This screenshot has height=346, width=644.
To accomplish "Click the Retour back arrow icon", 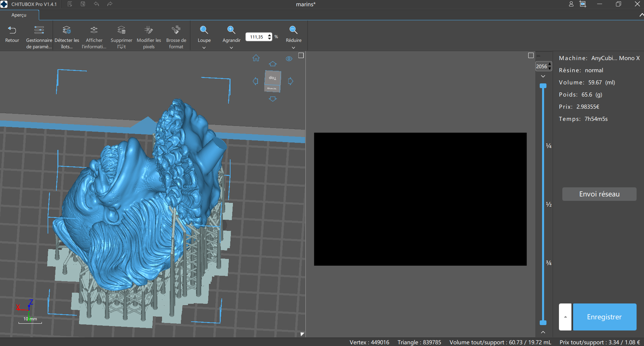I will pyautogui.click(x=12, y=30).
